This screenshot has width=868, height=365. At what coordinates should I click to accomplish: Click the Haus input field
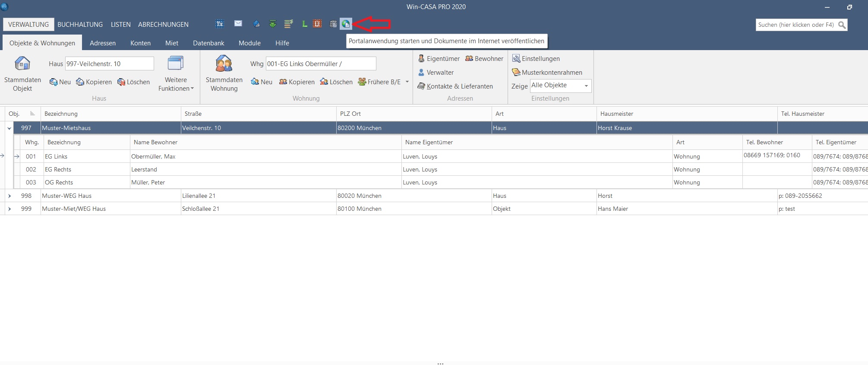pos(109,64)
